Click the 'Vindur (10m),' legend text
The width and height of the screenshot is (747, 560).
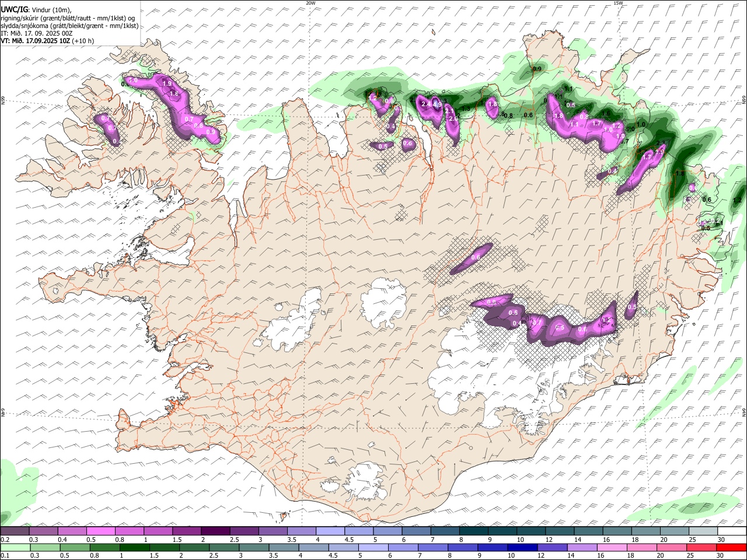click(53, 9)
